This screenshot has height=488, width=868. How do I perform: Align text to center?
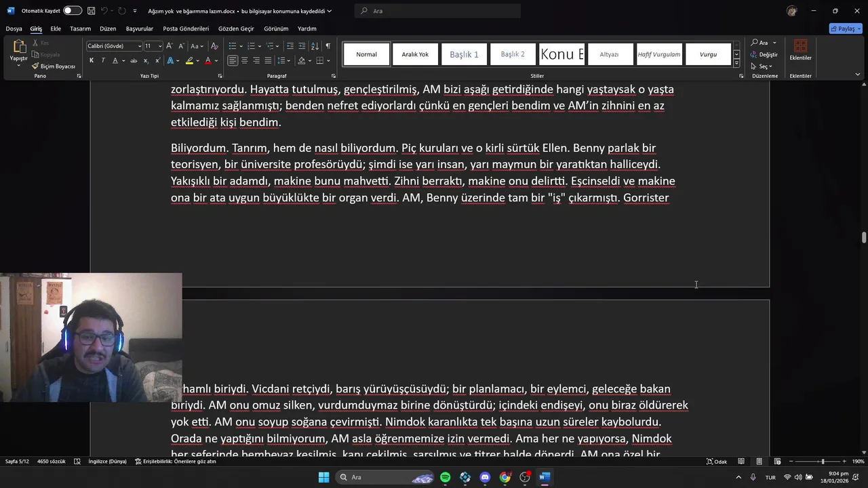[244, 61]
